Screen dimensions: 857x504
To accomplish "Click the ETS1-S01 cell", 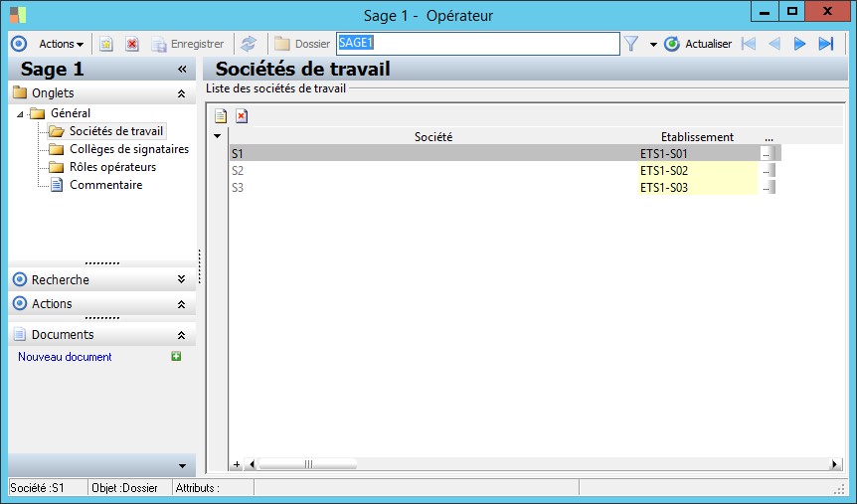I will pos(698,154).
